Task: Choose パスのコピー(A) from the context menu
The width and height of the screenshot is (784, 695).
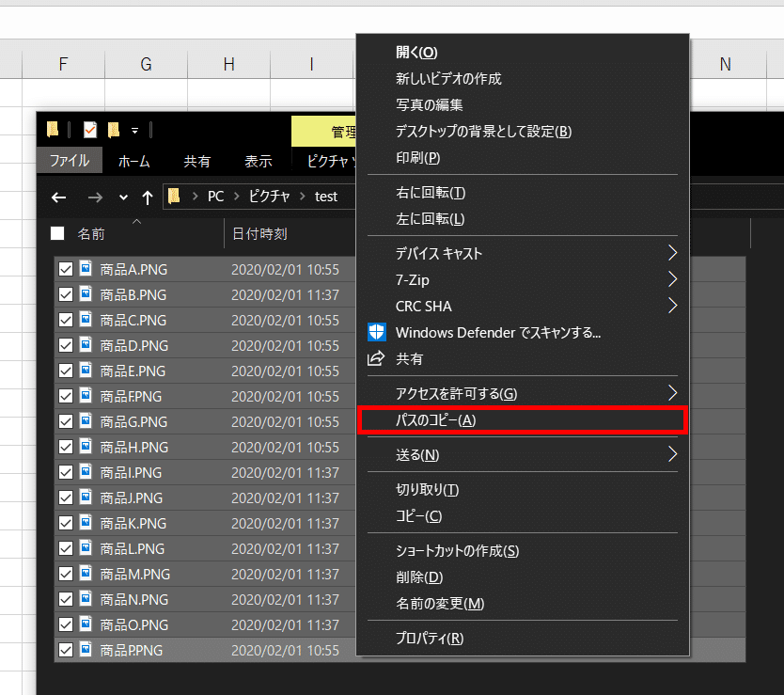Action: [x=523, y=420]
